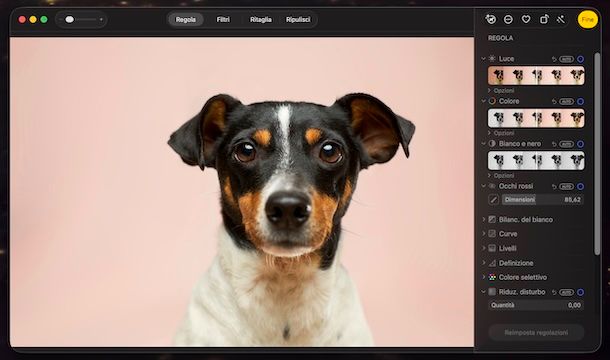Expand the Curve section
Image resolution: width=610 pixels, height=360 pixels.
tap(484, 234)
